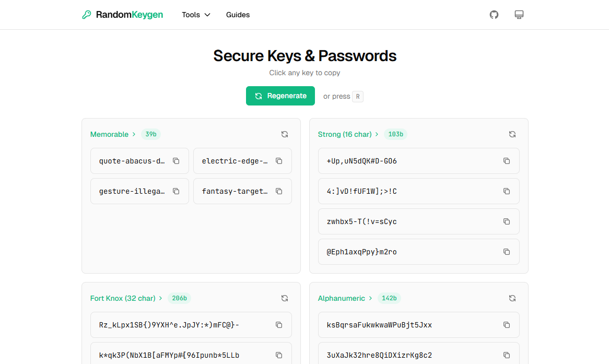Refresh the Strong (16 char) section
The image size is (609, 364).
tap(512, 134)
